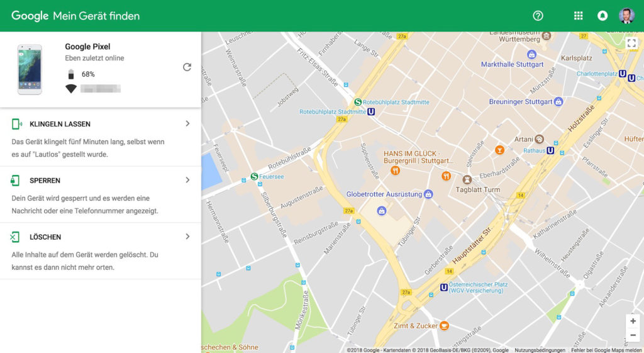
Task: Click the blurred Wi-Fi network name
Action: click(100, 88)
